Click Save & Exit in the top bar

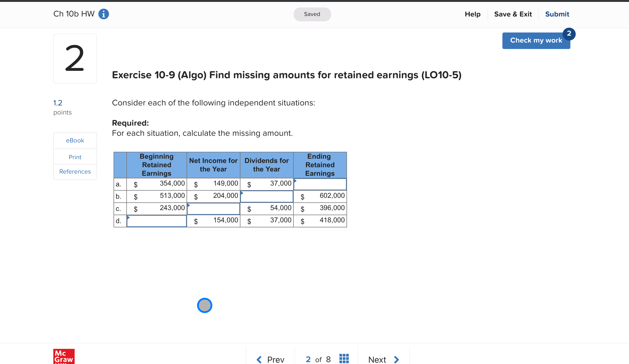[x=513, y=14]
